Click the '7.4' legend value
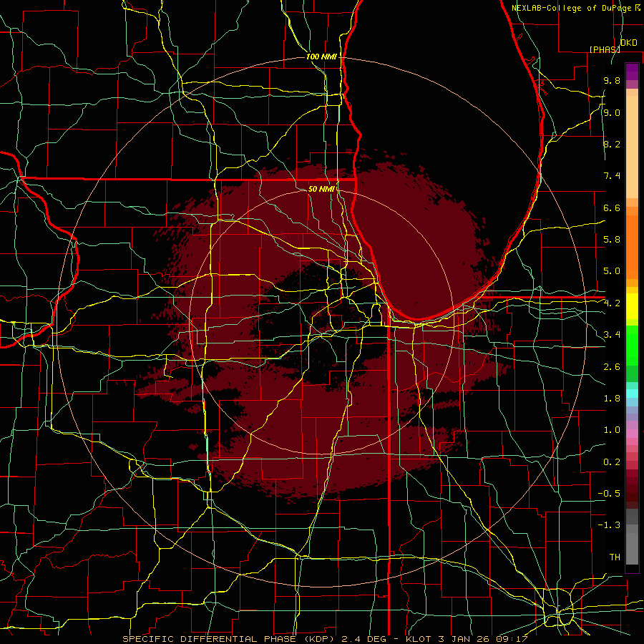 click(x=612, y=176)
